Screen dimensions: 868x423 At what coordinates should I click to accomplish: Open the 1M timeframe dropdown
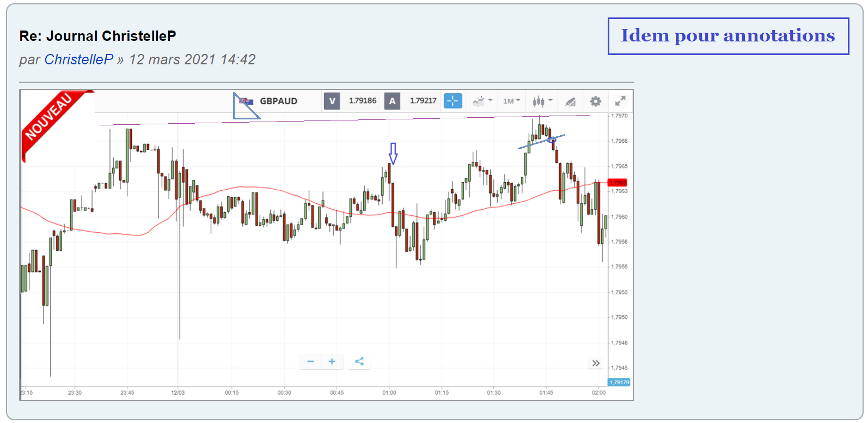coord(511,101)
